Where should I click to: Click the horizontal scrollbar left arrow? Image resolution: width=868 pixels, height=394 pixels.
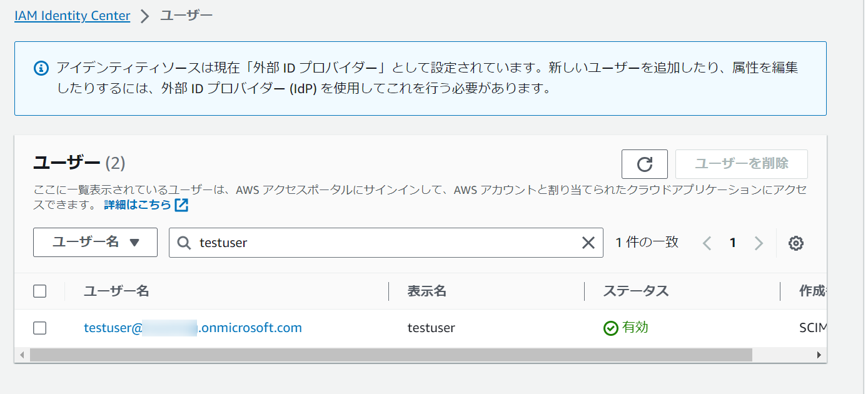22,355
